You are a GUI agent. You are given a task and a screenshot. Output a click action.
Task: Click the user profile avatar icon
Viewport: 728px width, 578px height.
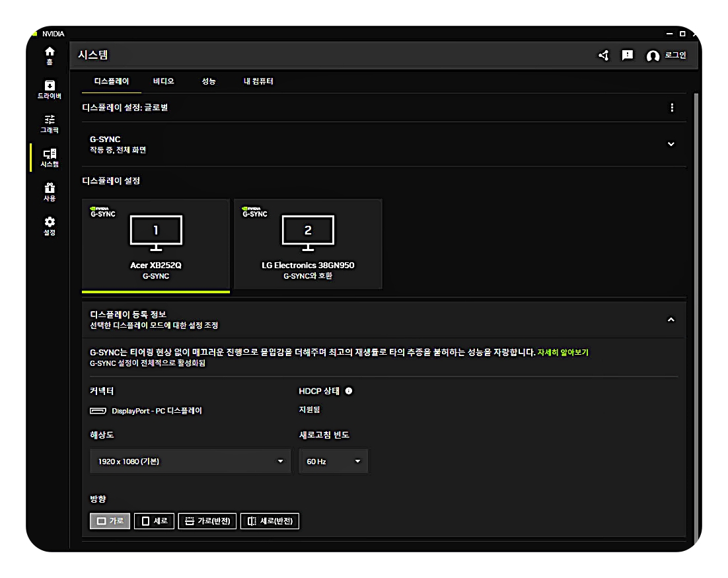coord(653,56)
